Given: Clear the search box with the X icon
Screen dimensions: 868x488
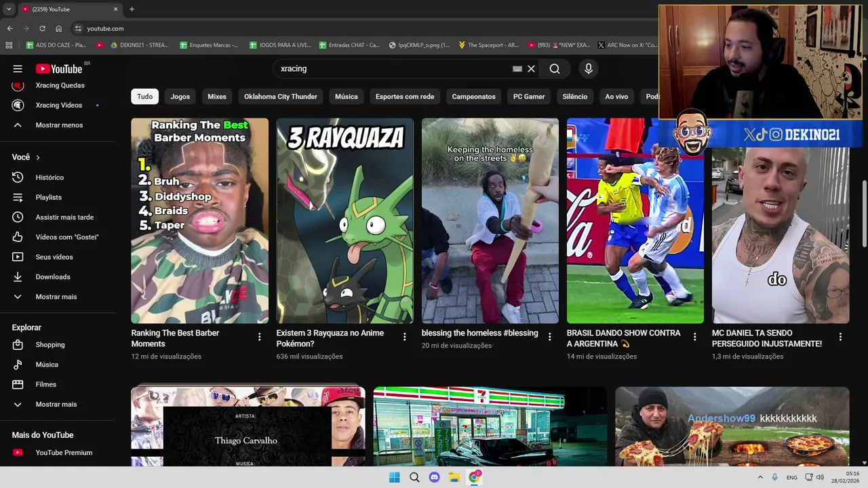Looking at the screenshot, I should tap(531, 68).
